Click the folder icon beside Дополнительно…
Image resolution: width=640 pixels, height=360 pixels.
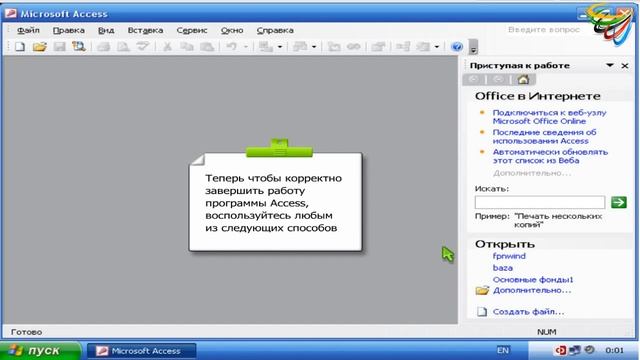[482, 290]
